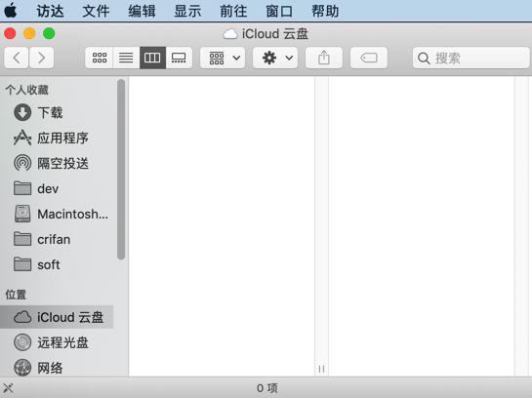Click the iCloud cloud icon in sidebar
This screenshot has height=398, width=532.
pos(22,317)
